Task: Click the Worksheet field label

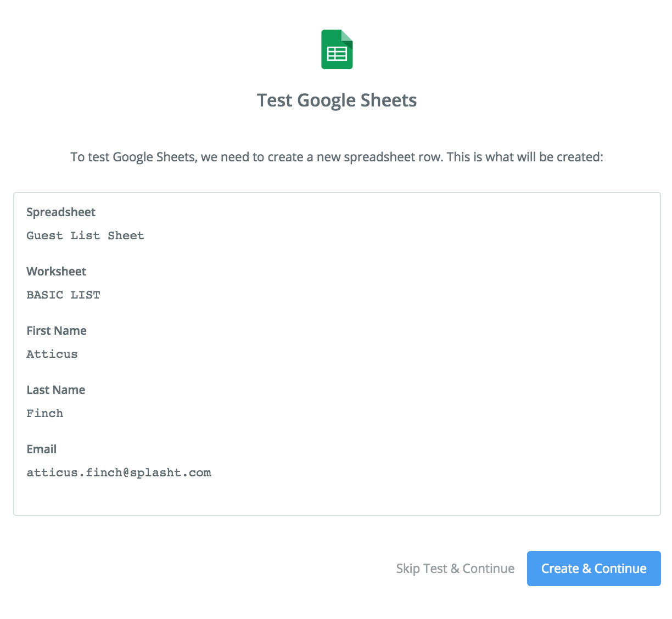Action: pyautogui.click(x=56, y=271)
